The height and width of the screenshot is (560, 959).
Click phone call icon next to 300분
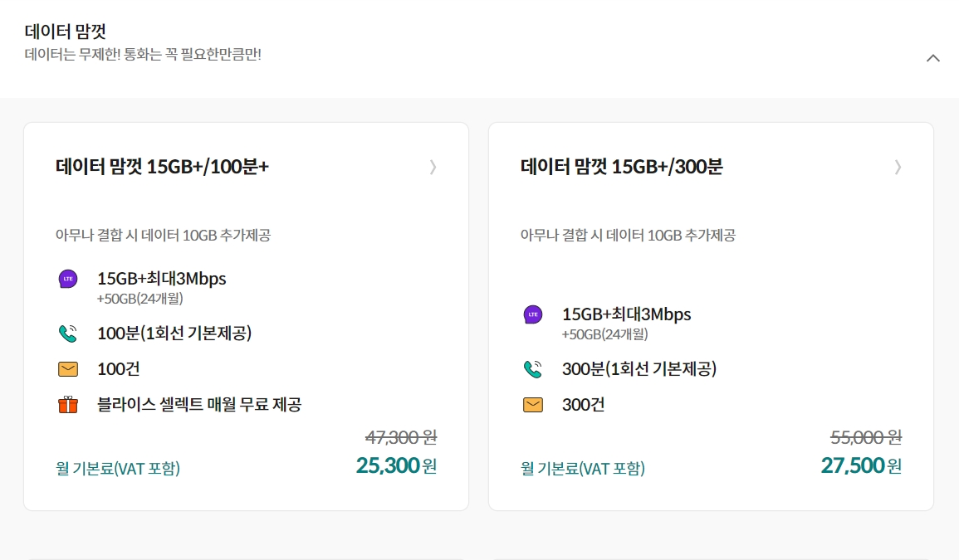tap(533, 369)
